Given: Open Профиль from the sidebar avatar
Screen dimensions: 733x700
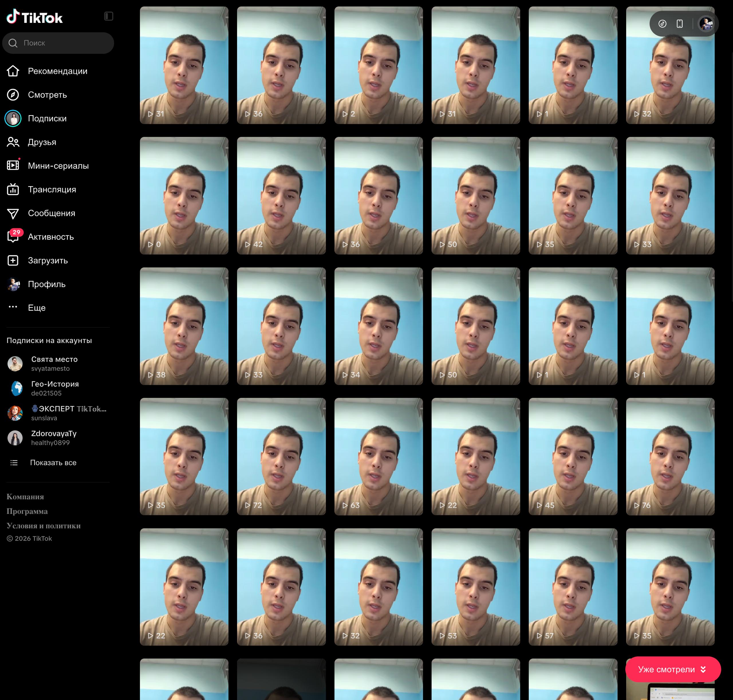Looking at the screenshot, I should tap(13, 284).
